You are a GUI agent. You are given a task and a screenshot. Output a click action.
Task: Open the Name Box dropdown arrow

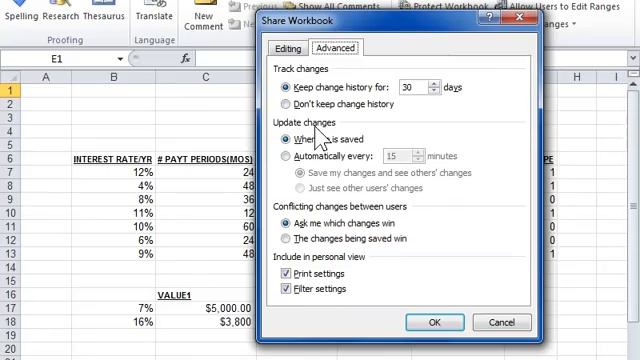(x=120, y=59)
